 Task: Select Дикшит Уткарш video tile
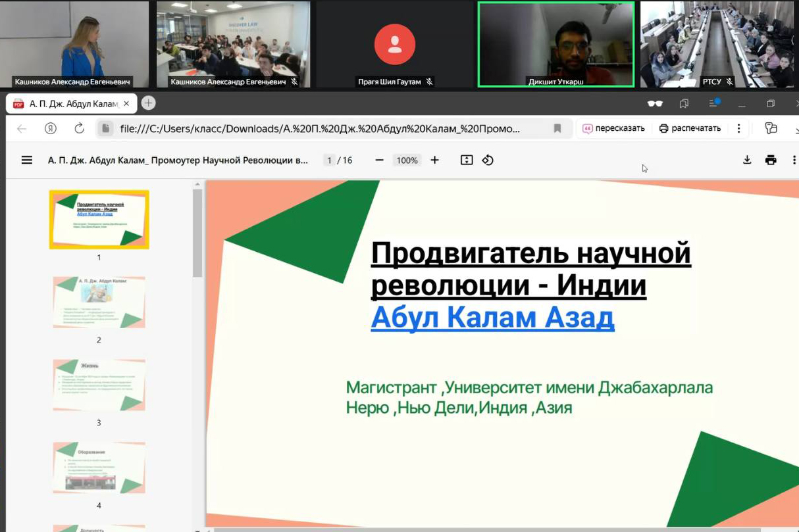coord(556,44)
